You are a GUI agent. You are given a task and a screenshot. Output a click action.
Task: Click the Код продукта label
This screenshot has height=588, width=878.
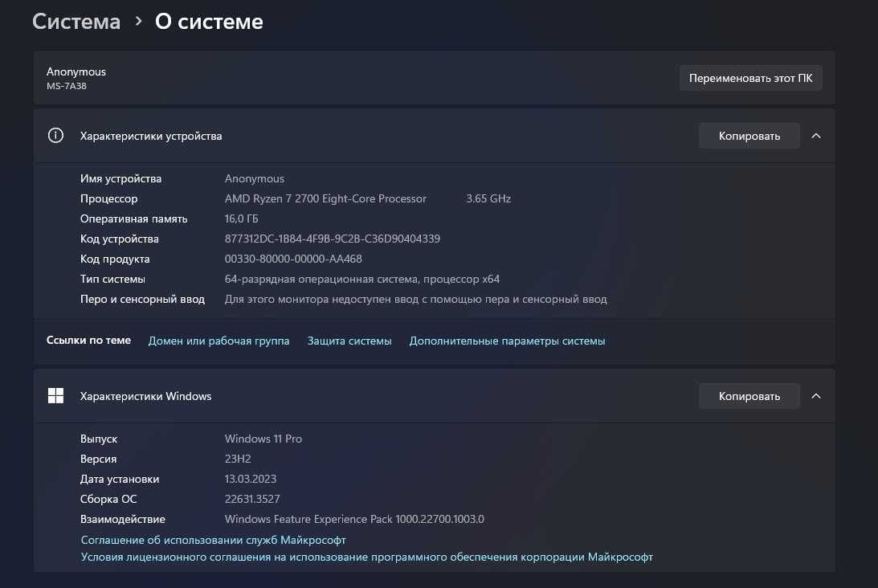click(115, 259)
